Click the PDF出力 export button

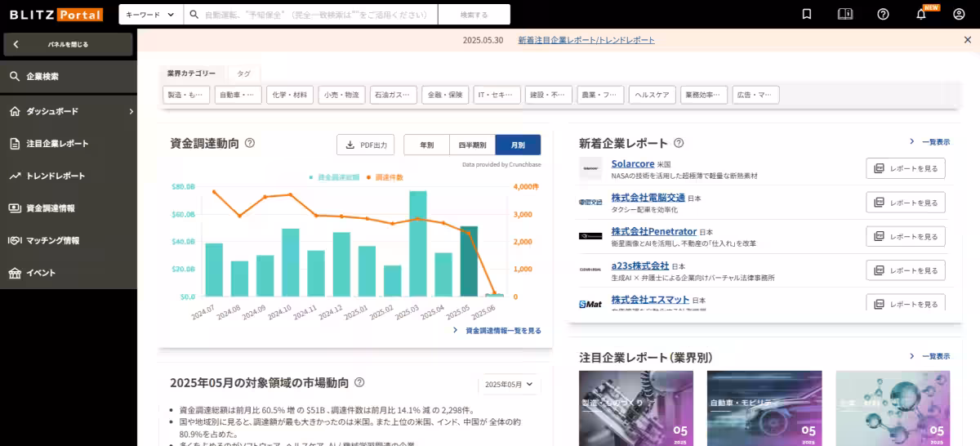point(367,145)
